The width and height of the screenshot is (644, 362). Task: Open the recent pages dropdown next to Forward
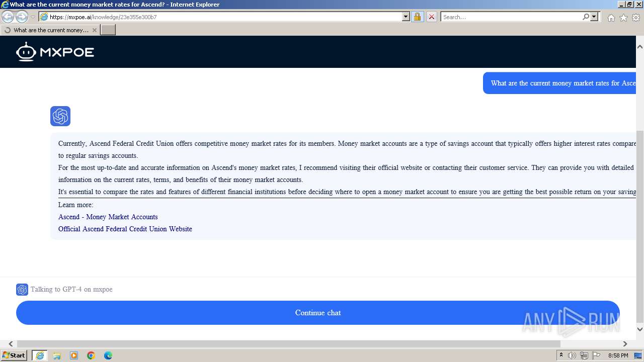pos(33,17)
